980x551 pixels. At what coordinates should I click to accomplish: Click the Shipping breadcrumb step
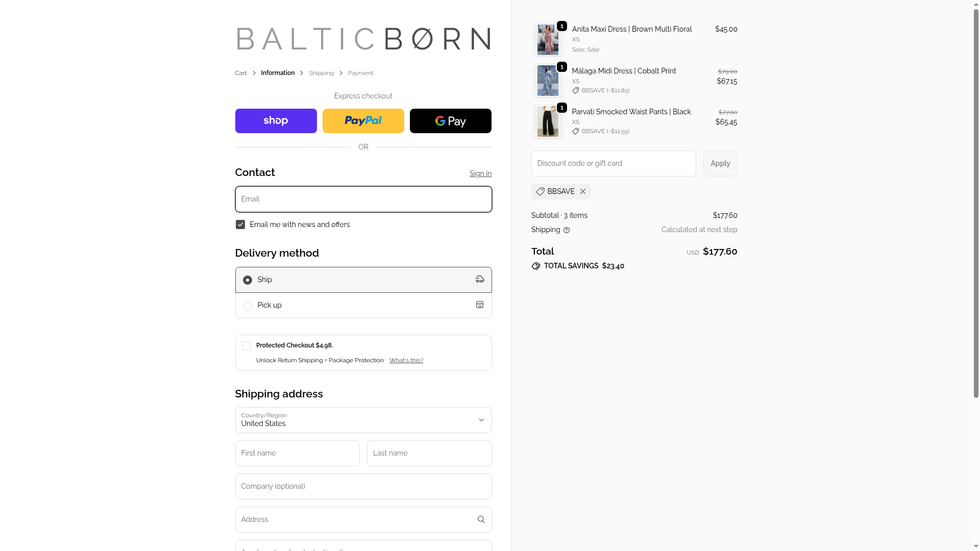pyautogui.click(x=321, y=73)
